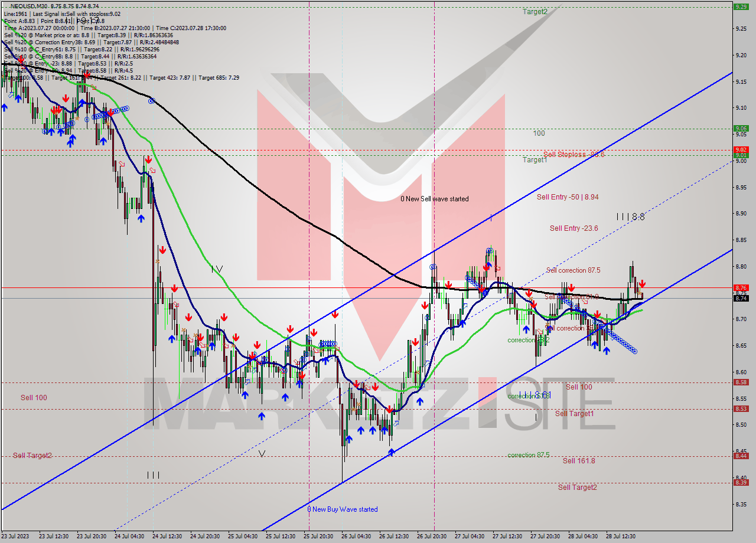The height and width of the screenshot is (543, 756).
Task: Click the red 8.76 price tag
Action: coord(741,287)
